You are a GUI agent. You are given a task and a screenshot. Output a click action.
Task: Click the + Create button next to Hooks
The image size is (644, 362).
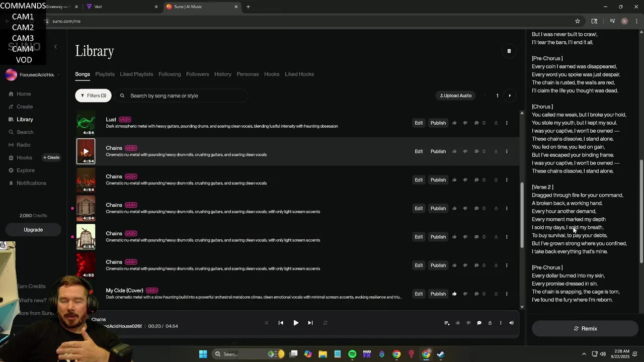51,157
